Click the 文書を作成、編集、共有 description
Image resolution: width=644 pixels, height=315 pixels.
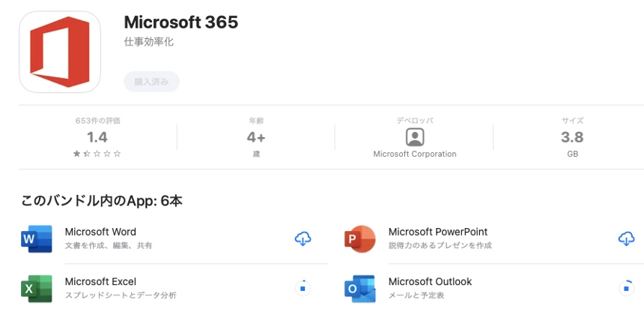[x=109, y=245]
